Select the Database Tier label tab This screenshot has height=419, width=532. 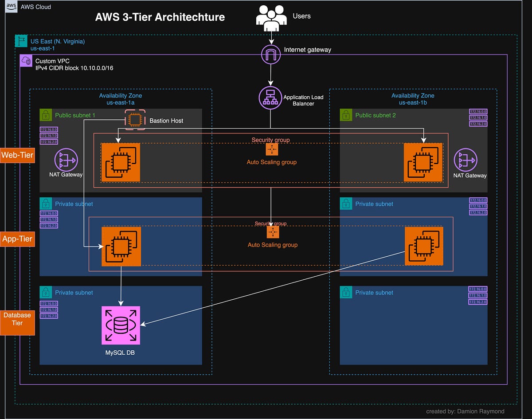pyautogui.click(x=17, y=322)
